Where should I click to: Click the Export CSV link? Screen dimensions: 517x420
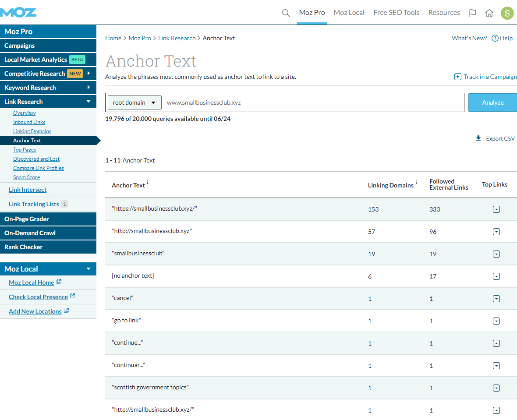pyautogui.click(x=500, y=139)
